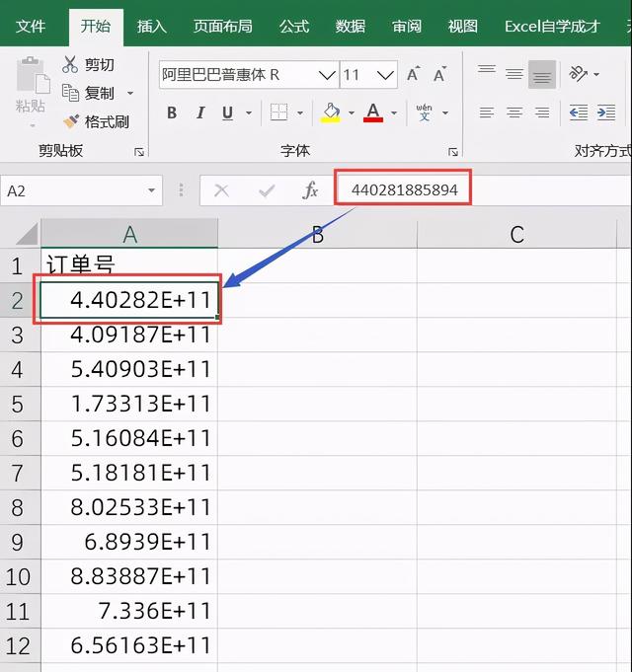Open the underline style dropdown arrow
The image size is (632, 672).
tap(249, 112)
